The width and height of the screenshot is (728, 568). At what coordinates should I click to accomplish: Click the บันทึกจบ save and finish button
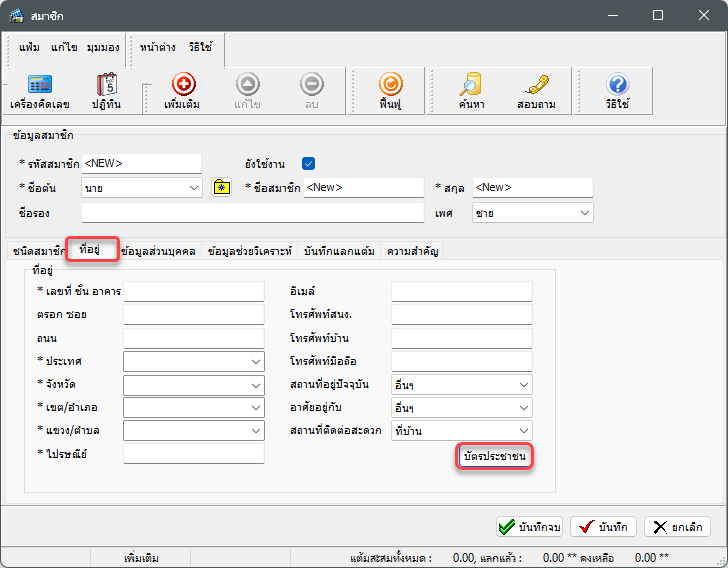[x=530, y=527]
